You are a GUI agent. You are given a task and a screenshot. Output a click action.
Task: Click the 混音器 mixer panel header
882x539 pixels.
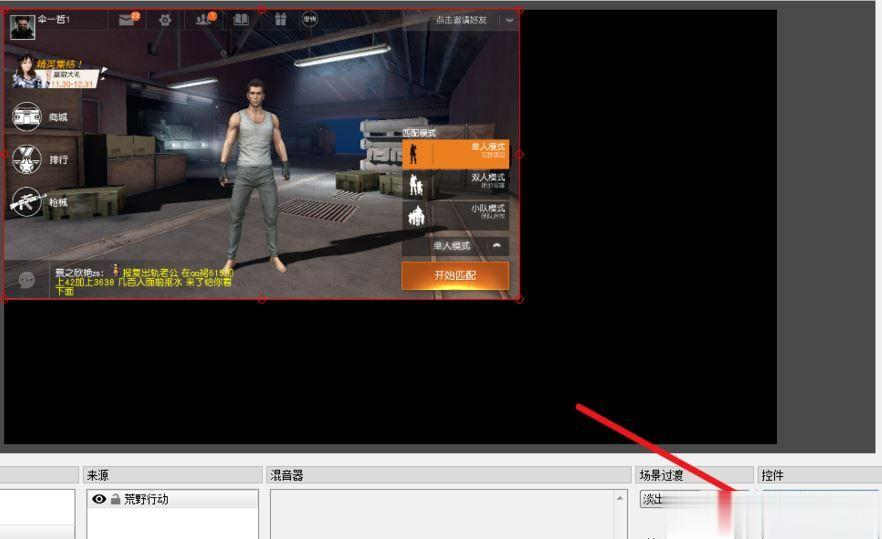pyautogui.click(x=448, y=475)
